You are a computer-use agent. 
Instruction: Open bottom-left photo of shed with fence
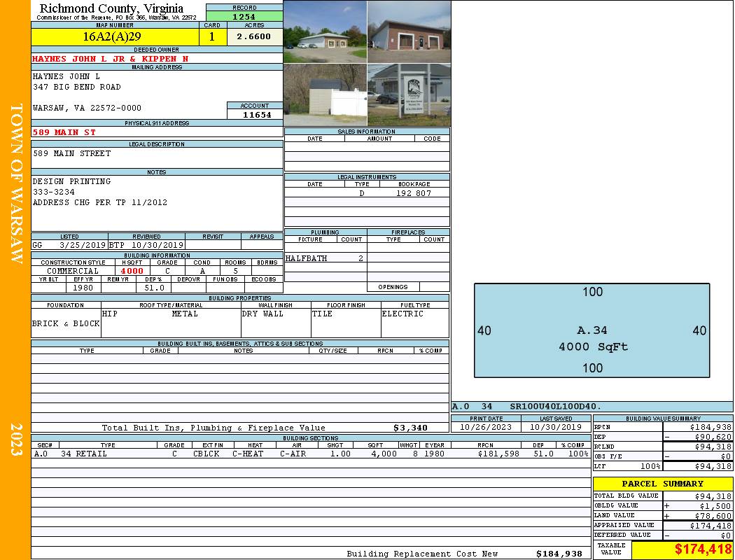pos(325,94)
